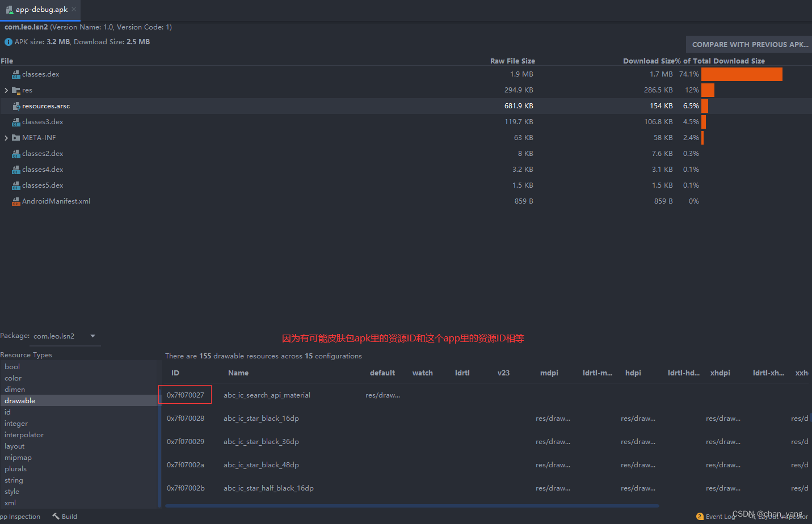Screen dimensions: 812x524
Task: Select resource ID 0x7f07002a cell
Action: 186,465
